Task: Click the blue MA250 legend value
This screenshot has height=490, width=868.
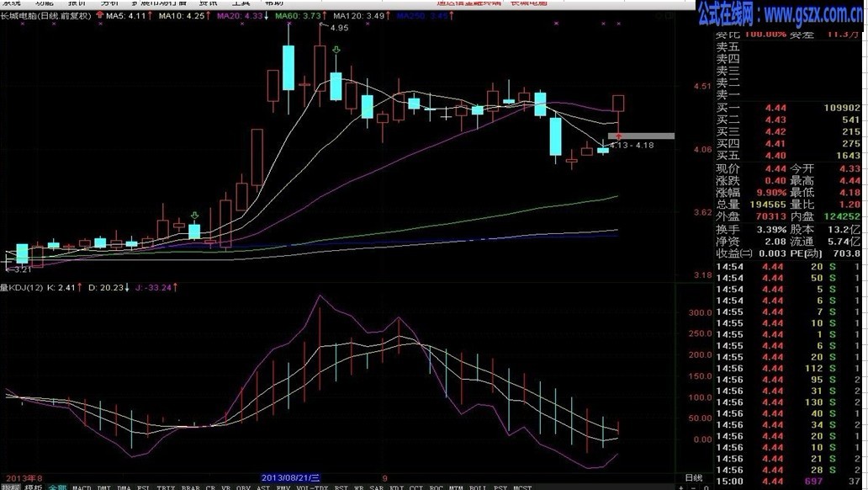Action: tap(422, 16)
